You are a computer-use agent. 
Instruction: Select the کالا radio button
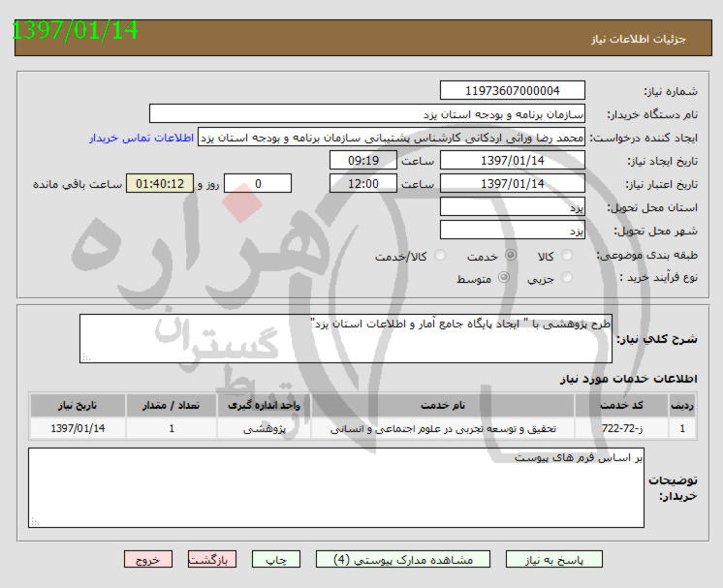coord(567,255)
